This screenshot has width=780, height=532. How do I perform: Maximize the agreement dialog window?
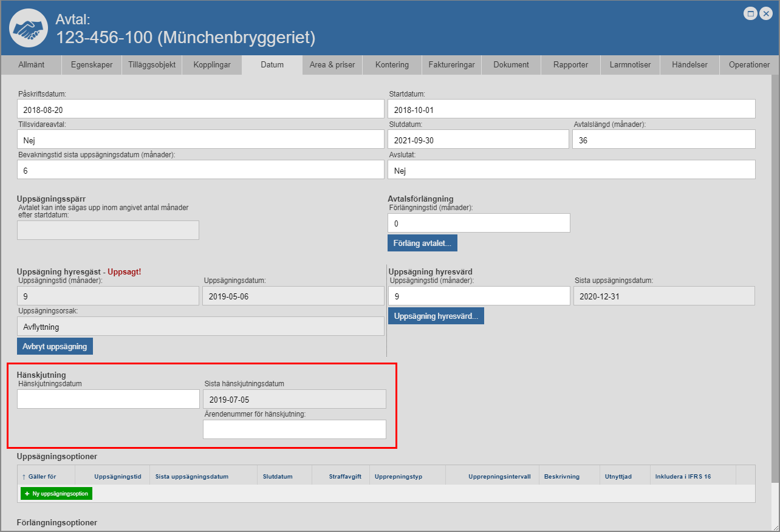(751, 13)
